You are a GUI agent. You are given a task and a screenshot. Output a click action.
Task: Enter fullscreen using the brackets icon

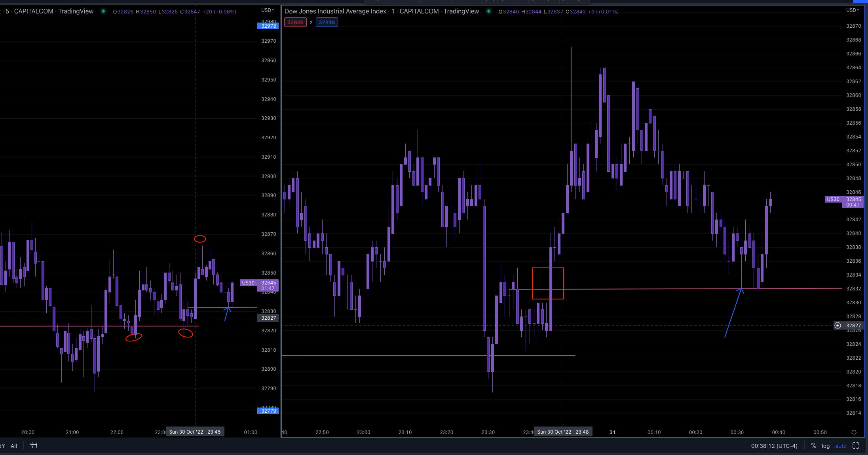(x=856, y=446)
